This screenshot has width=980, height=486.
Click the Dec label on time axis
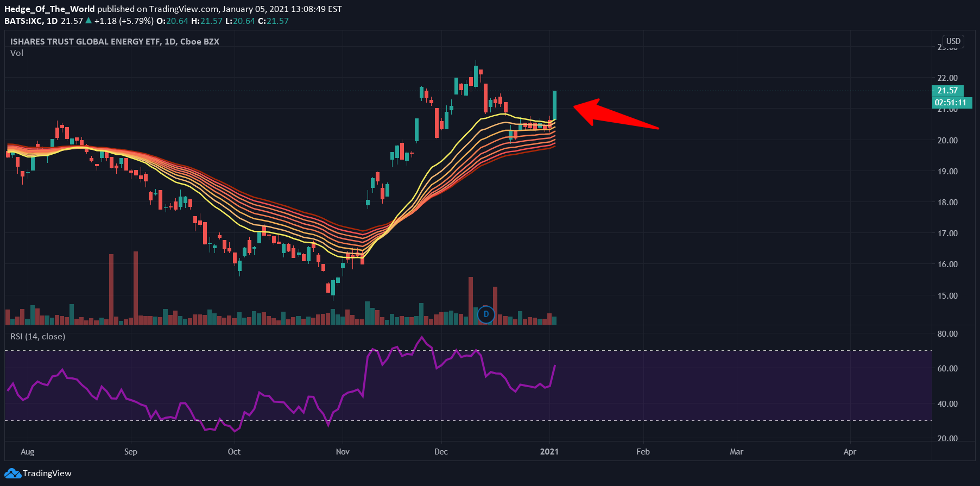coord(441,452)
